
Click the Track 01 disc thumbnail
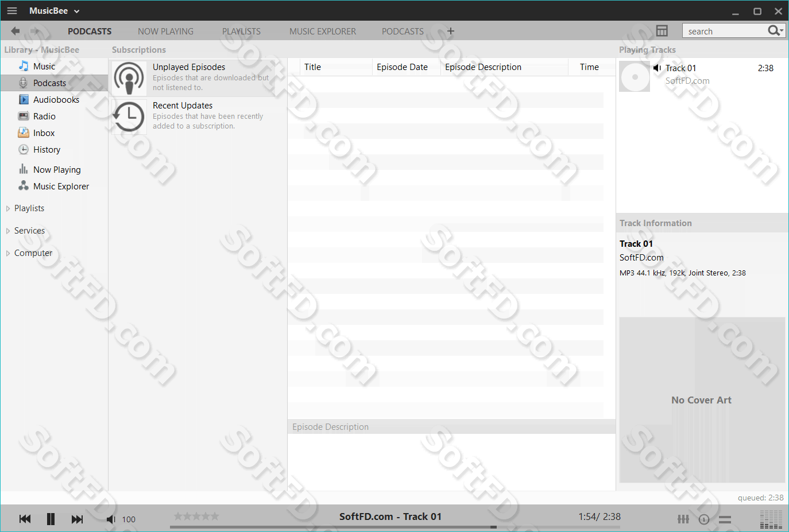[635, 76]
